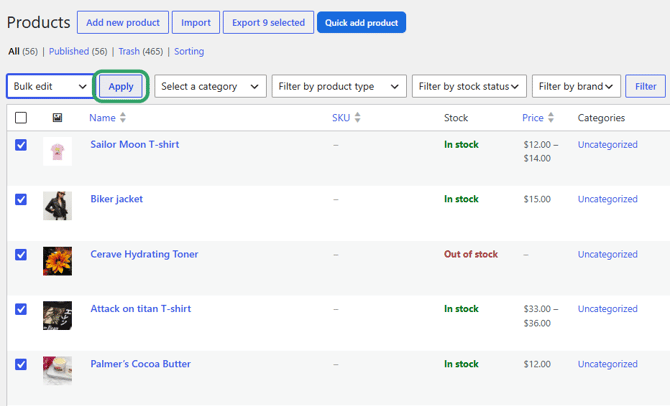Toggle the select-all products checkbox
The height and width of the screenshot is (406, 670).
tap(21, 118)
